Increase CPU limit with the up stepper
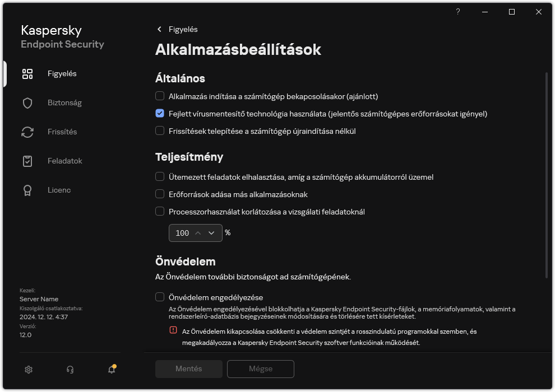Image resolution: width=555 pixels, height=392 pixels. click(198, 233)
